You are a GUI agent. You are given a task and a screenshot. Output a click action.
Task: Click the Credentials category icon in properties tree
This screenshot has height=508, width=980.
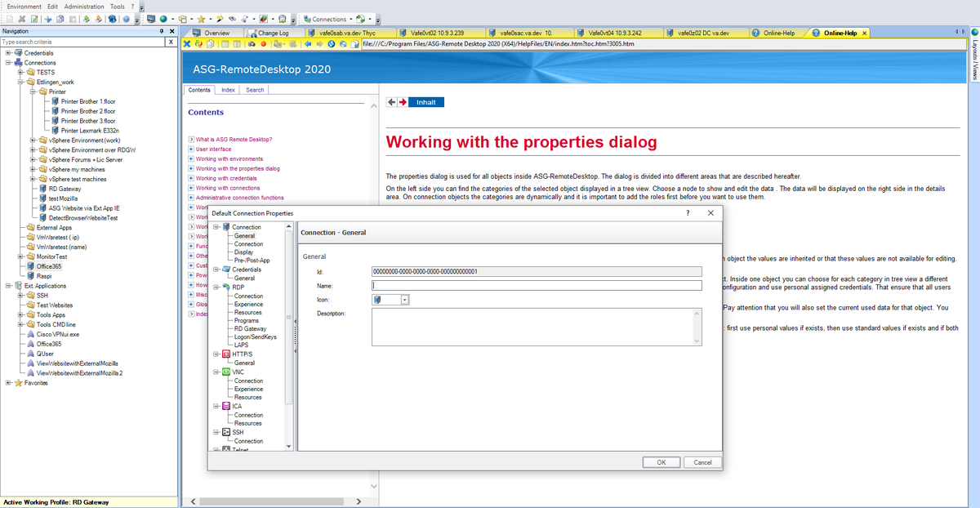click(x=226, y=270)
